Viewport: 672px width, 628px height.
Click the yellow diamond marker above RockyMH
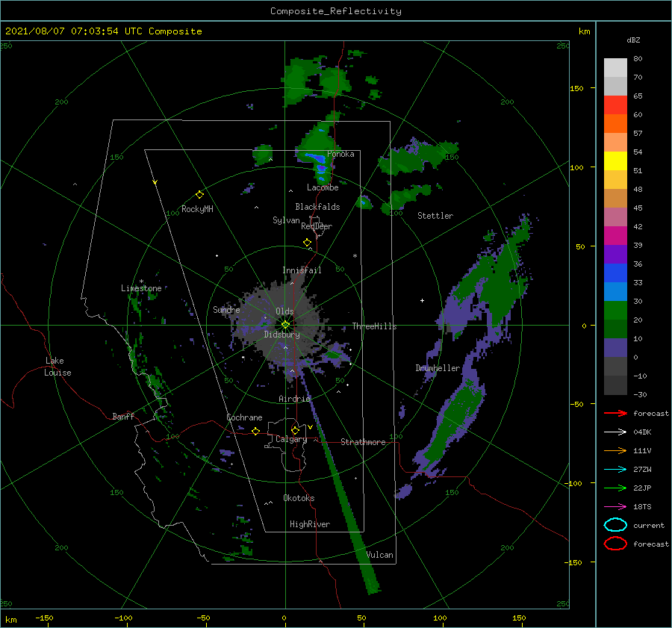click(x=199, y=195)
